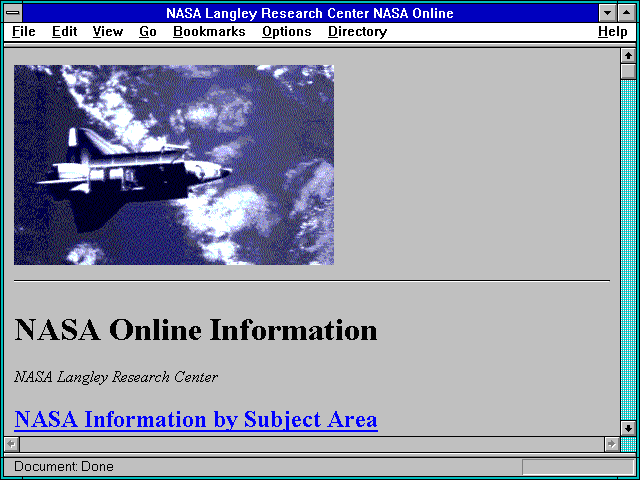The image size is (640, 480).
Task: Click the space shuttle image
Action: [x=174, y=165]
